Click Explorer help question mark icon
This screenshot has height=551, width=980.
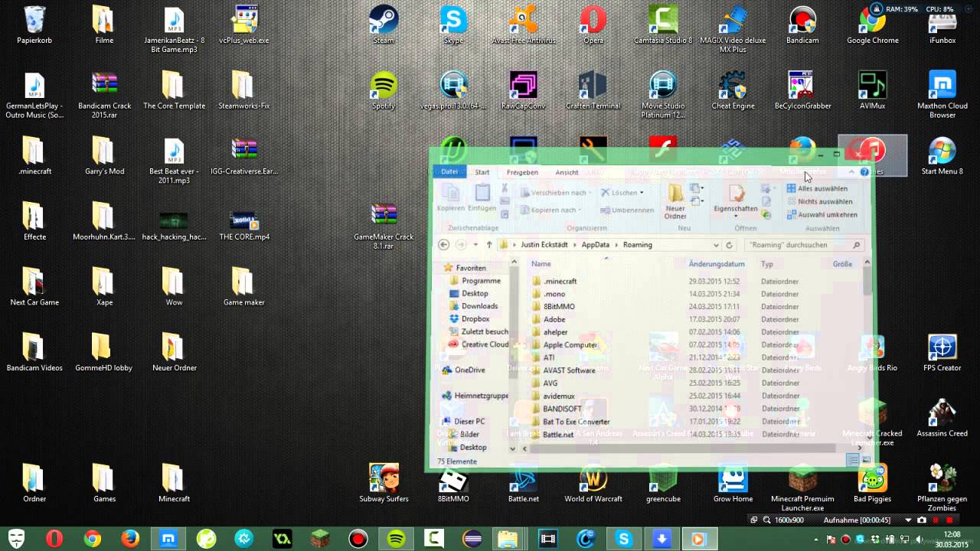864,172
